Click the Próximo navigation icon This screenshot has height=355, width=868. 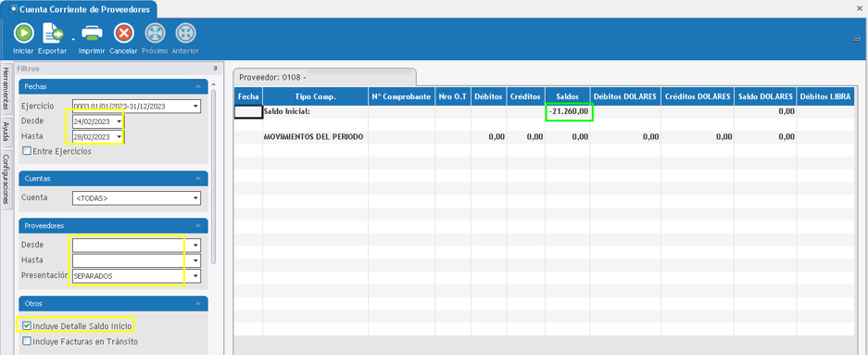[x=155, y=33]
